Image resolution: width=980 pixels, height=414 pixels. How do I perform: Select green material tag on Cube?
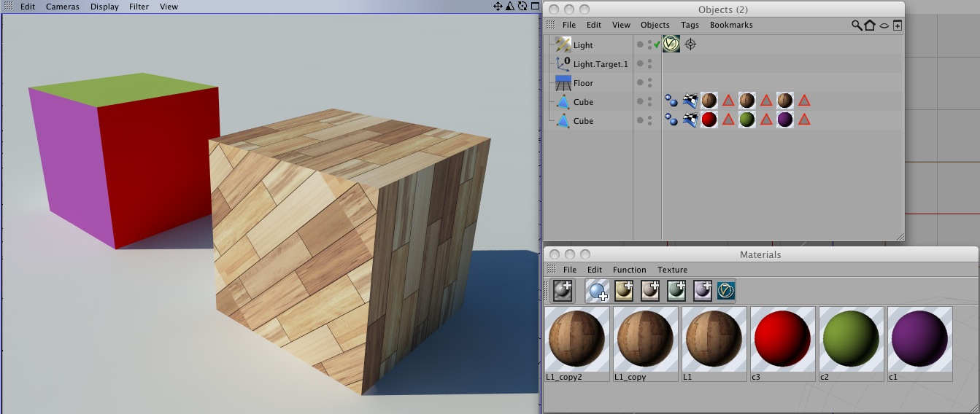(747, 120)
